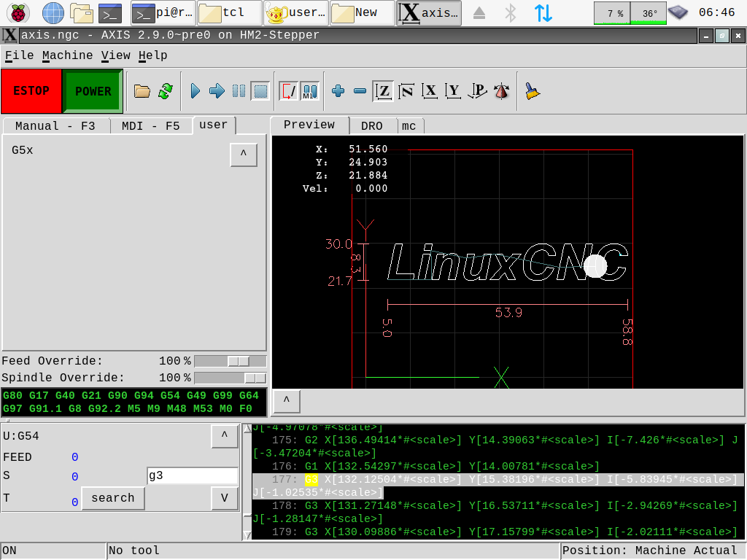Run the program with the play icon
Screen dimensions: 747x560
(195, 91)
